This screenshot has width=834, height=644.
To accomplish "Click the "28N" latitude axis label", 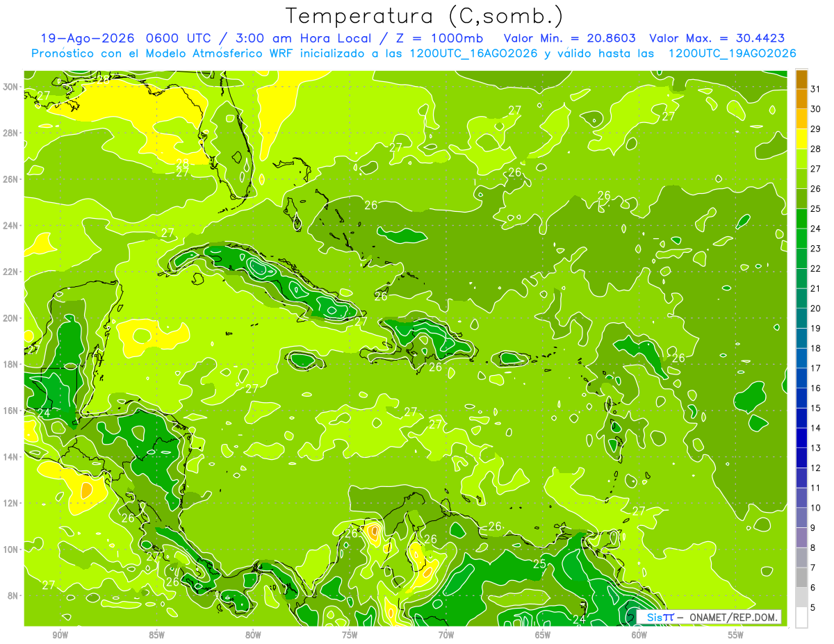I will click(11, 133).
